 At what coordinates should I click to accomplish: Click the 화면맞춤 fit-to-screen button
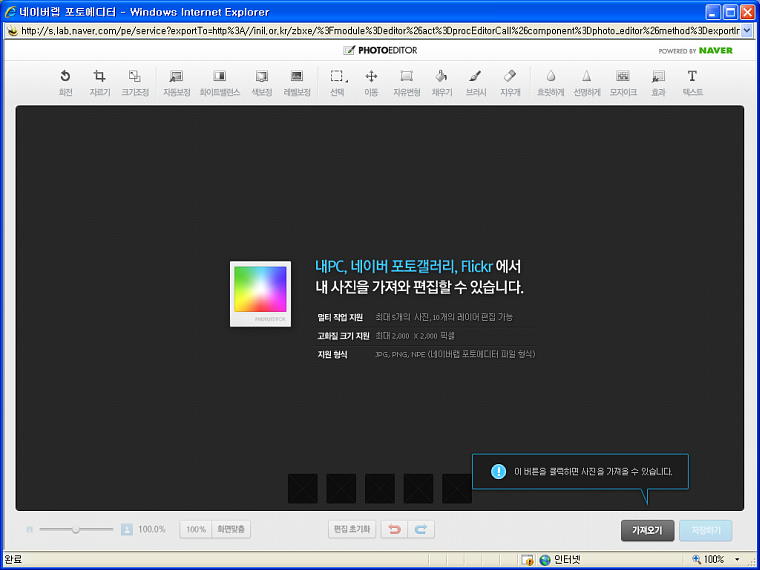coord(231,529)
